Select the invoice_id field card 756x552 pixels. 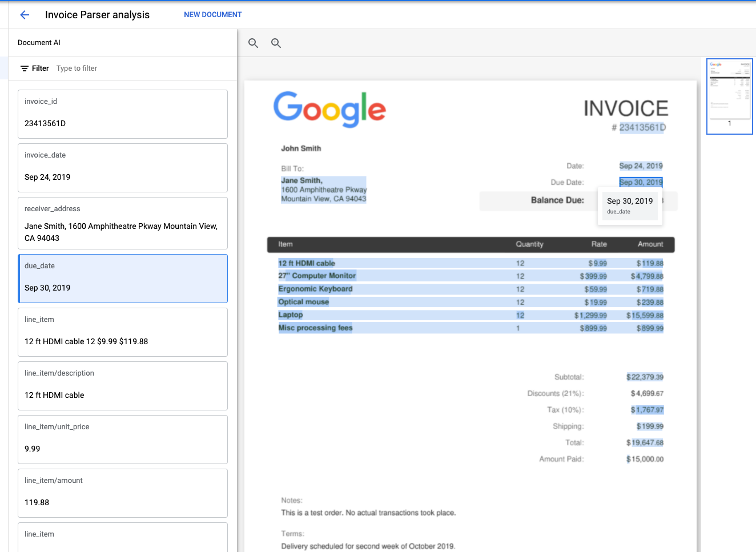coord(122,114)
